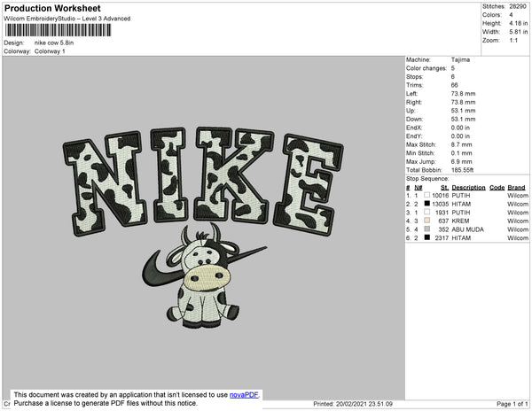Select the Color changes value 5
Viewport: 532px width, 411px height.
tap(452, 68)
